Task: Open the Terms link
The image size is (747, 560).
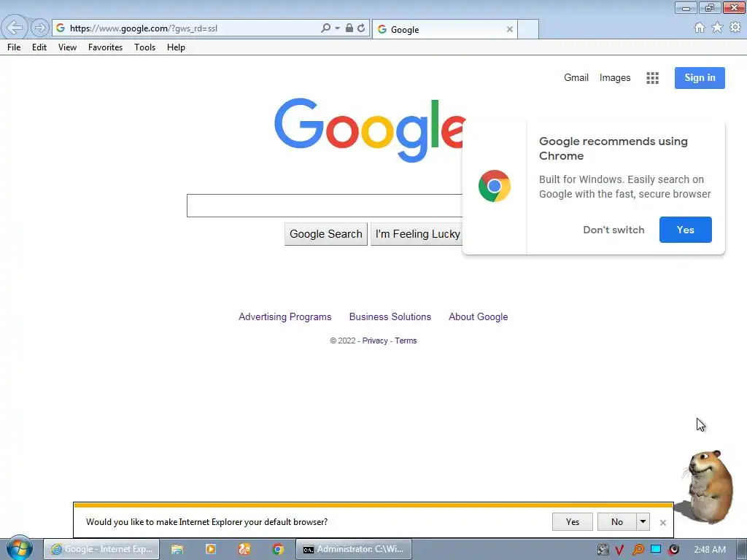Action: coord(406,341)
